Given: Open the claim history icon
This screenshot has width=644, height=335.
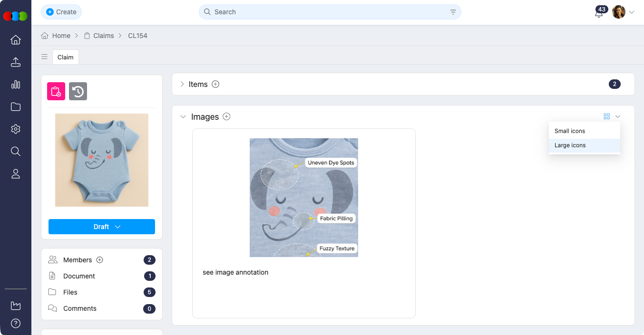Looking at the screenshot, I should tap(78, 91).
